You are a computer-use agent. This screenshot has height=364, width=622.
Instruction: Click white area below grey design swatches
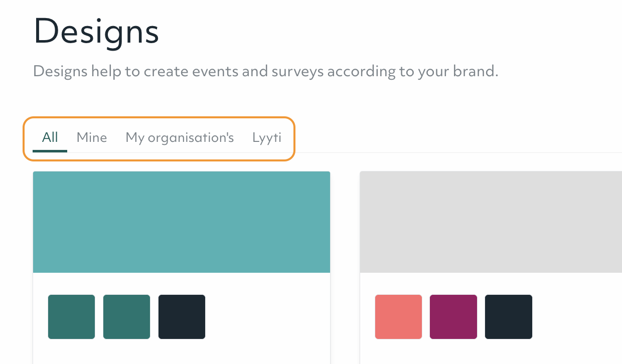tap(491, 352)
